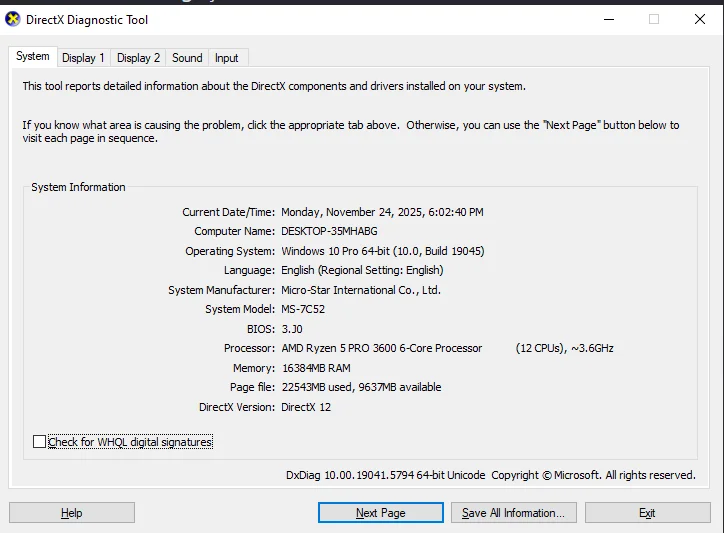Switch to the System tab

point(33,56)
